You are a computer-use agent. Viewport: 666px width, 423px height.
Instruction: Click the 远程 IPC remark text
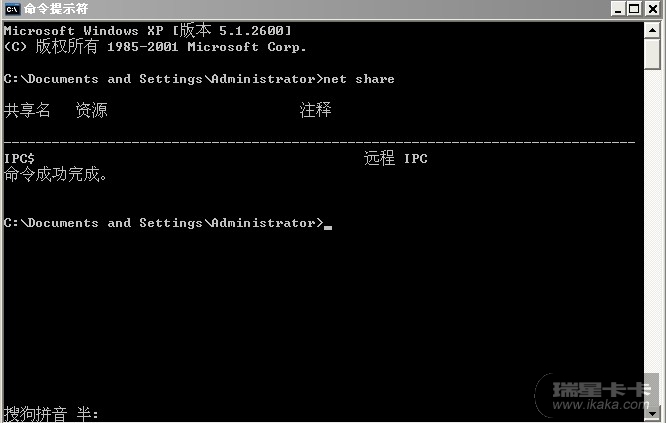coord(396,159)
